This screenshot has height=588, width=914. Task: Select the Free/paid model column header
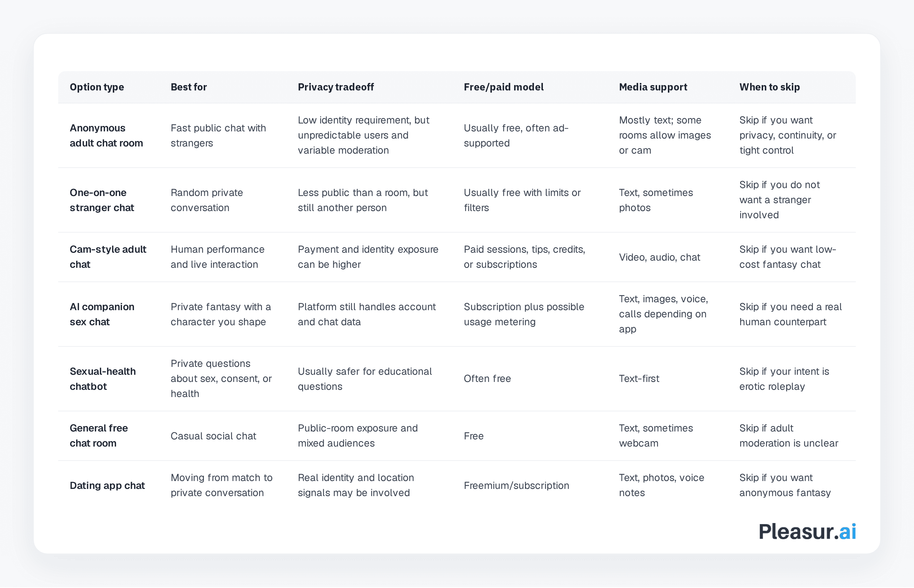pyautogui.click(x=503, y=87)
